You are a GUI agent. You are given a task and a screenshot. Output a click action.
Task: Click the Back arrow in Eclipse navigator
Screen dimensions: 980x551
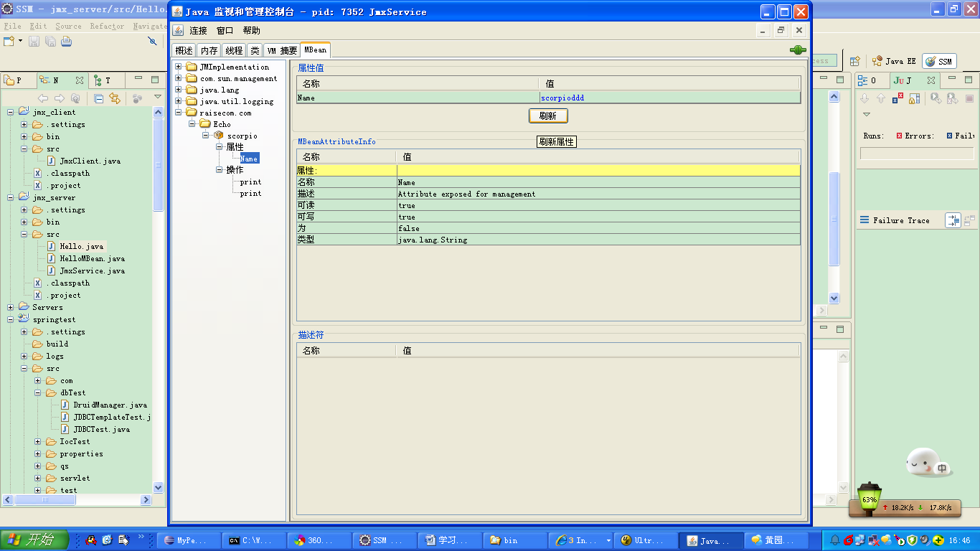point(43,98)
